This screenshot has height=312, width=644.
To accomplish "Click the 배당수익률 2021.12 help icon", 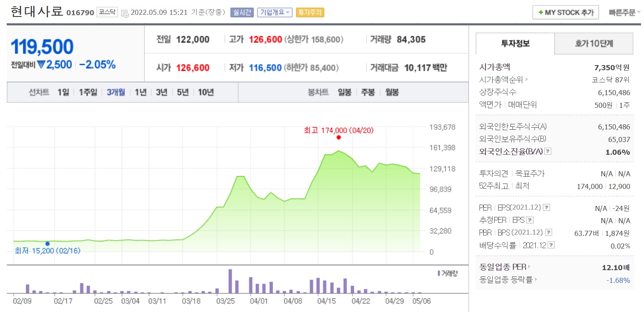I will pos(552,245).
